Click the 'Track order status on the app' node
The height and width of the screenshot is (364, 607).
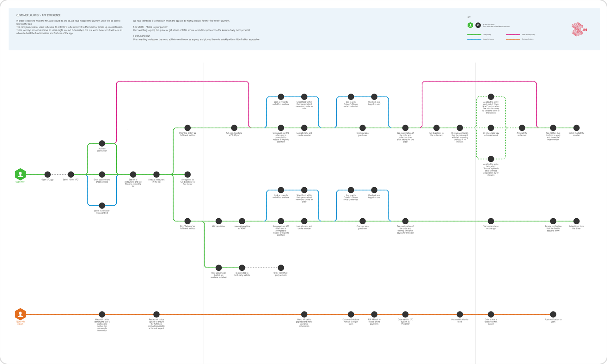[x=491, y=221]
